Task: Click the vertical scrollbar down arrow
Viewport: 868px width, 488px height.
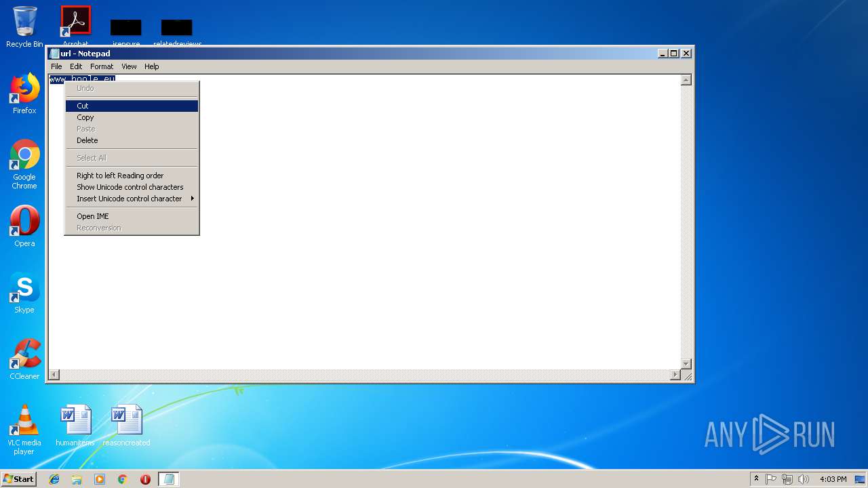Action: [686, 364]
